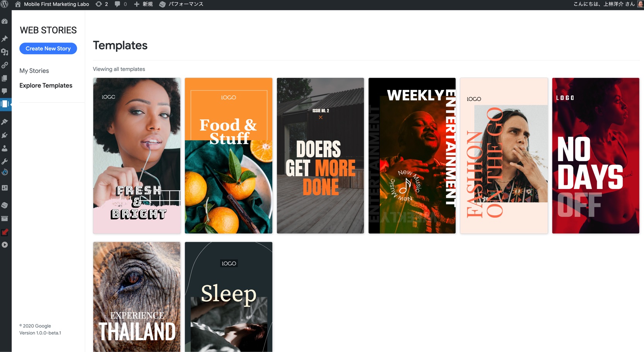Image resolution: width=644 pixels, height=352 pixels.
Task: Select Explore Templates in the left menu
Action: (x=46, y=86)
